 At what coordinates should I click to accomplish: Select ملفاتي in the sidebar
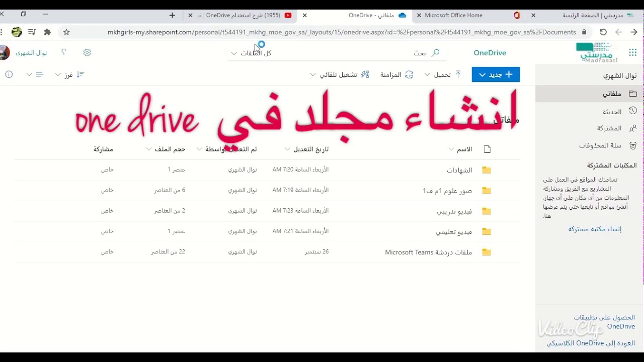coord(590,94)
